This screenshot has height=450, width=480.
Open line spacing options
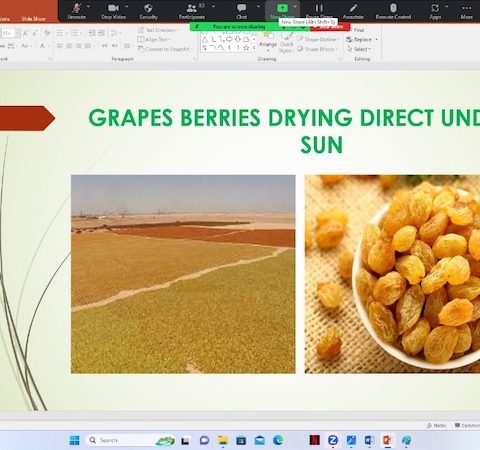pyautogui.click(x=114, y=33)
